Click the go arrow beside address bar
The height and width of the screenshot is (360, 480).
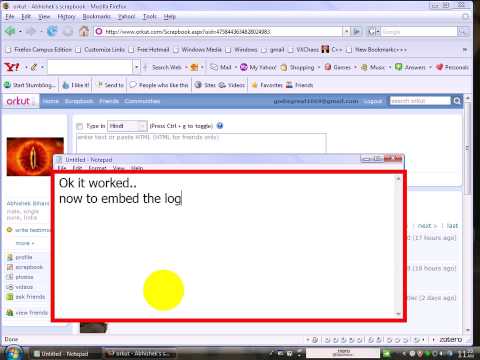tap(357, 32)
